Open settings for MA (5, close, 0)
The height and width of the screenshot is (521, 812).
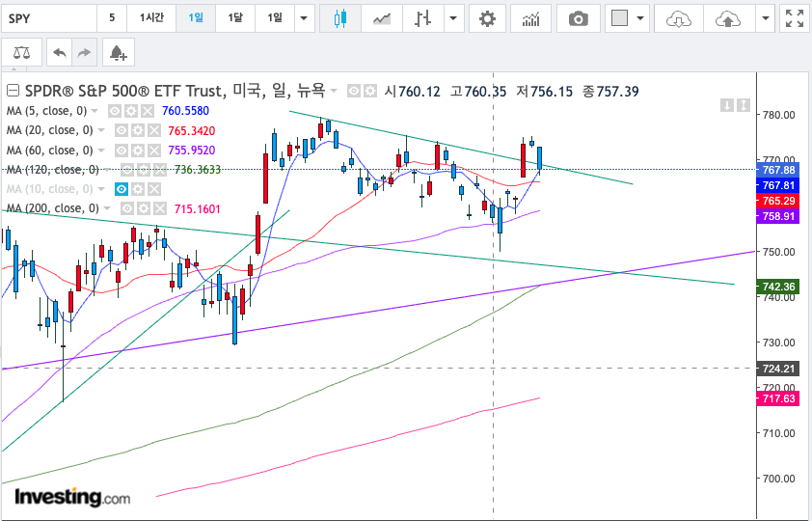coord(131,111)
